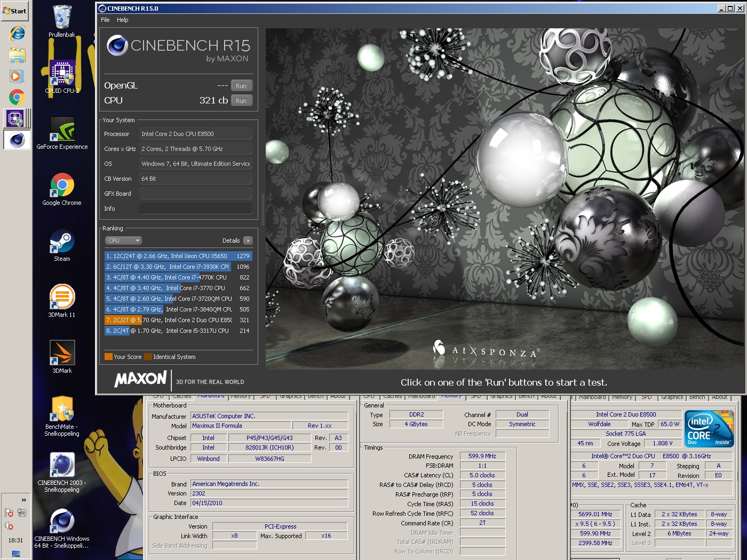Click the empty GFX Board field
The image size is (747, 560).
click(x=195, y=194)
